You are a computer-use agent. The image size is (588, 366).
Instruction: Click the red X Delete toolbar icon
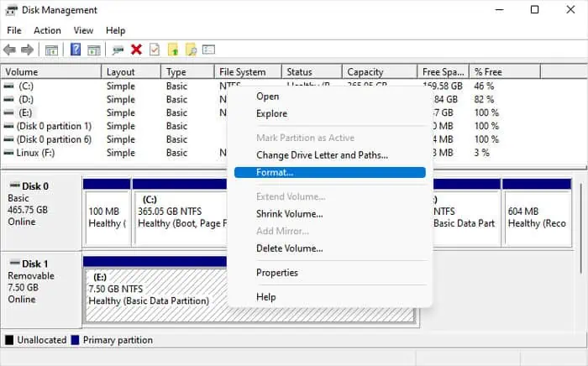click(136, 50)
